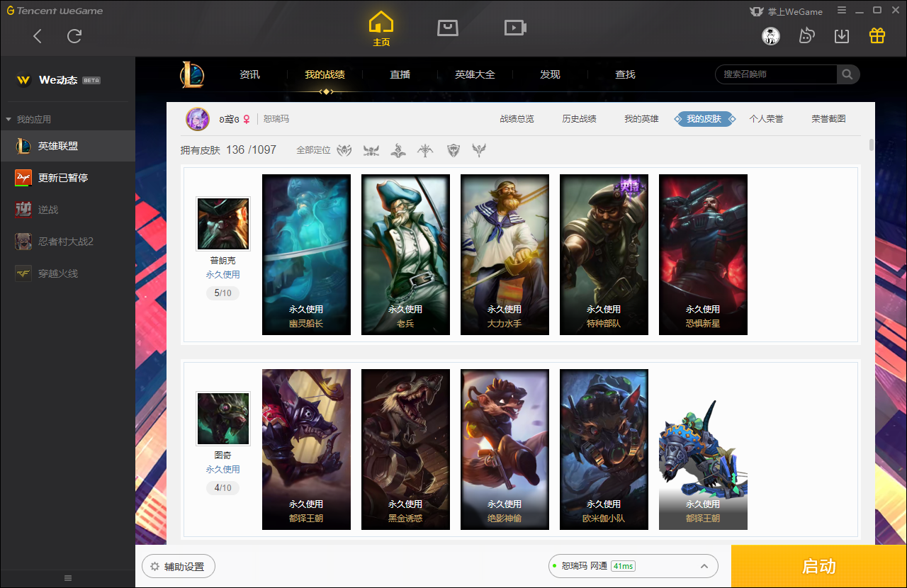Image resolution: width=907 pixels, height=588 pixels.
Task: Select 穿越火线 in the app list
Action: (67, 273)
